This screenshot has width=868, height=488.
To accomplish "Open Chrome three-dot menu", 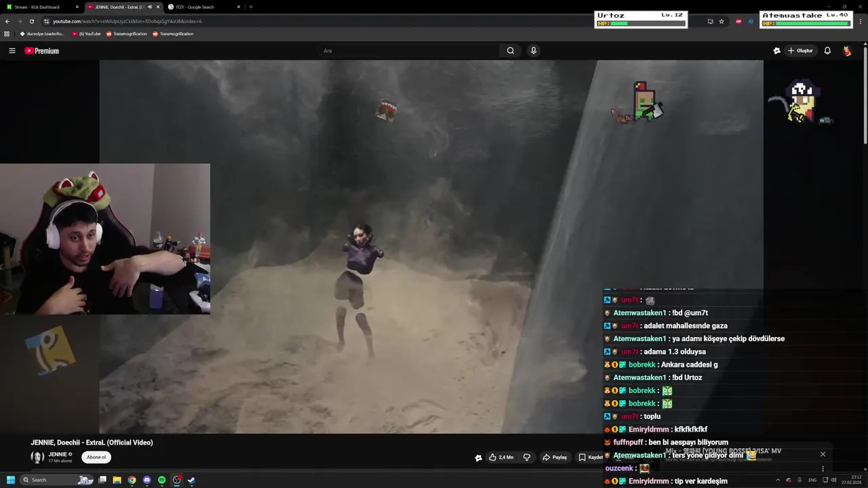I will [x=859, y=21].
